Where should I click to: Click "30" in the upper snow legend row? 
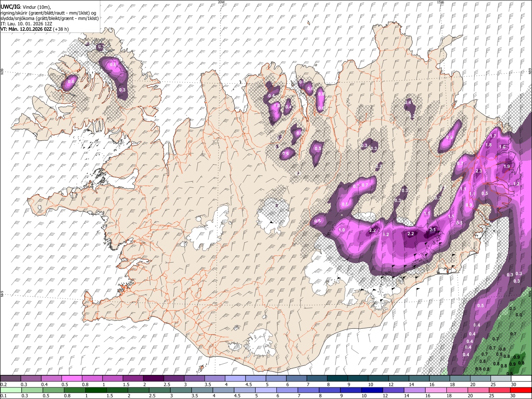514,384
